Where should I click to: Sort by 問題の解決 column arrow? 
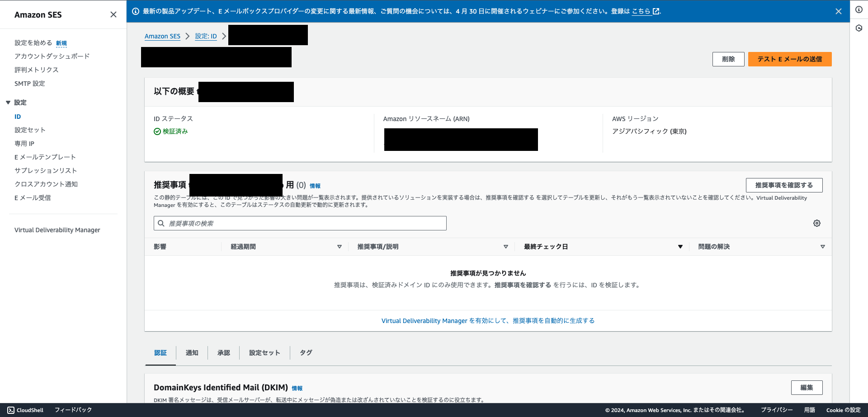[823, 247]
